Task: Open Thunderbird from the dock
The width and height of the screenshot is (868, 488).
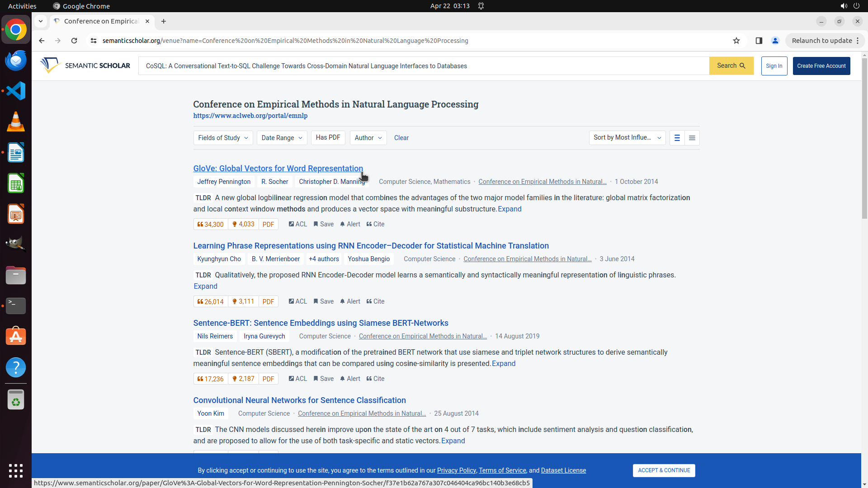Action: [16, 60]
